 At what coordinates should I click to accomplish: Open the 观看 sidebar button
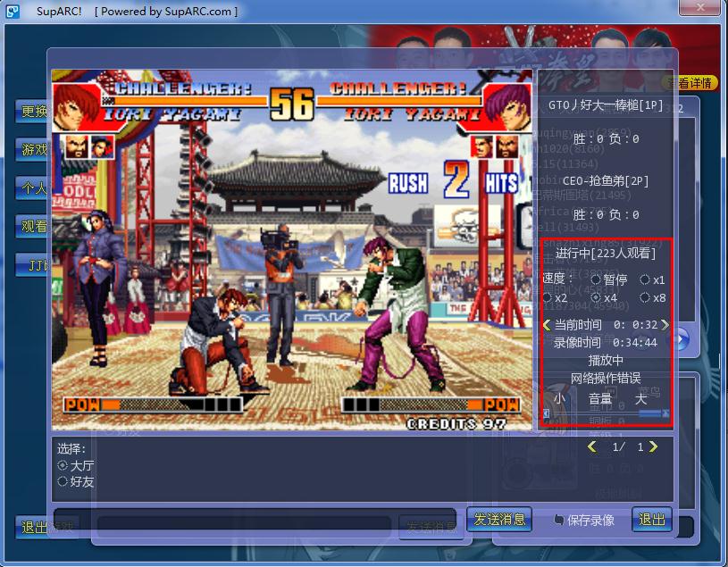pyautogui.click(x=31, y=227)
